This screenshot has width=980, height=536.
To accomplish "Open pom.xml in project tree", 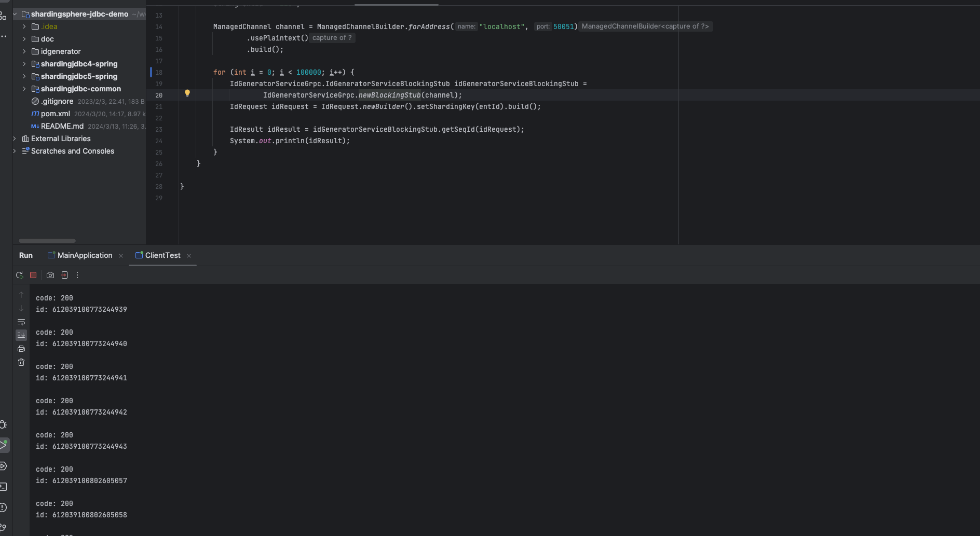I will (55, 114).
